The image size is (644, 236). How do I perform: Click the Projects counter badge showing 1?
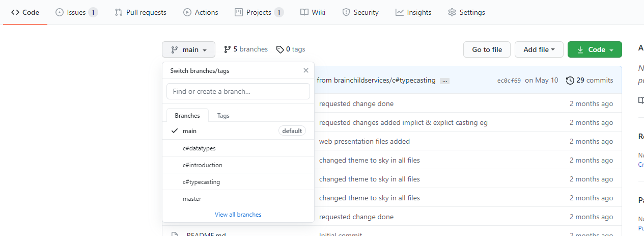279,12
